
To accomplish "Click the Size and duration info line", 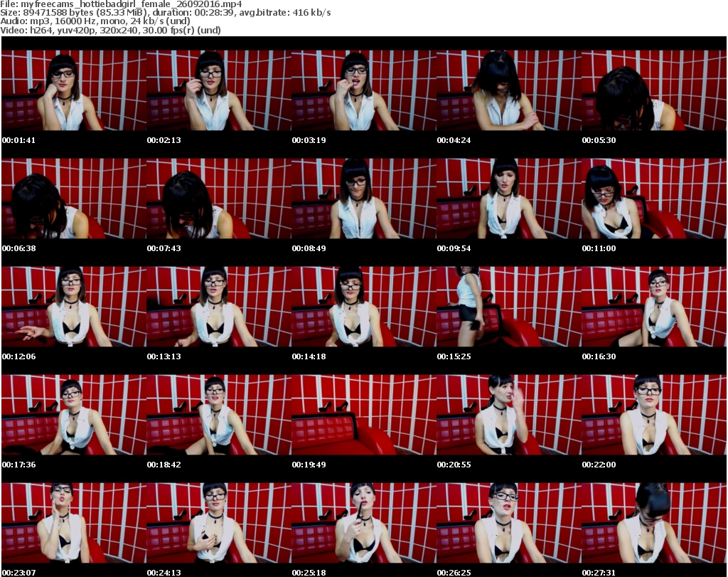I will (166, 13).
